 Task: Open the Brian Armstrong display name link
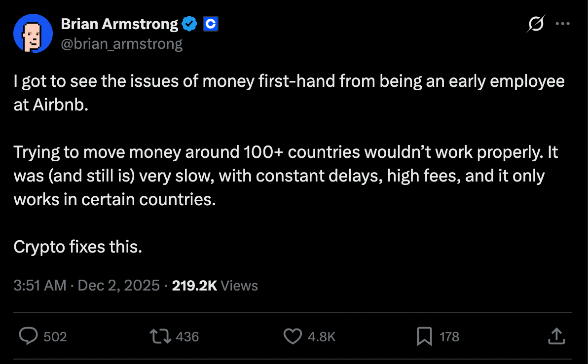click(119, 24)
